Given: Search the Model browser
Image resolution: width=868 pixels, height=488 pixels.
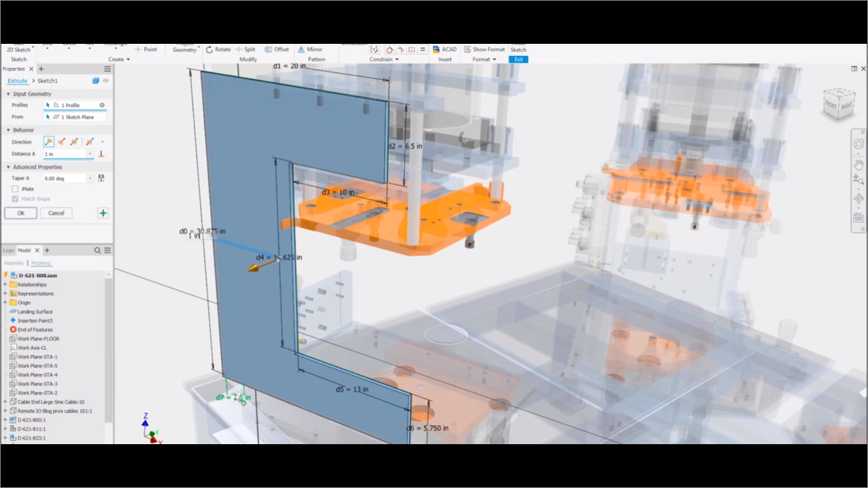Looking at the screenshot, I should pos(97,250).
